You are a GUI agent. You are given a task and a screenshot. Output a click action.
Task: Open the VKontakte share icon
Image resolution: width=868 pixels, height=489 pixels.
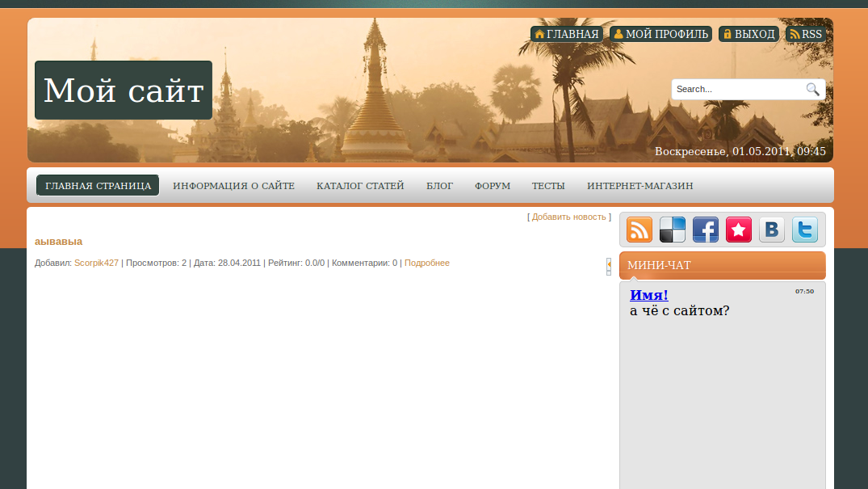pos(772,230)
